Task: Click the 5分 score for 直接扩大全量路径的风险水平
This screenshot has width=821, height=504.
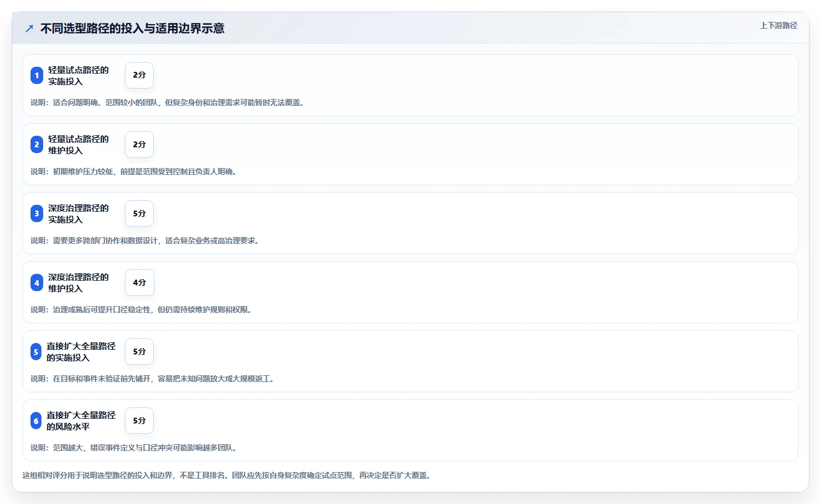Action: (139, 421)
